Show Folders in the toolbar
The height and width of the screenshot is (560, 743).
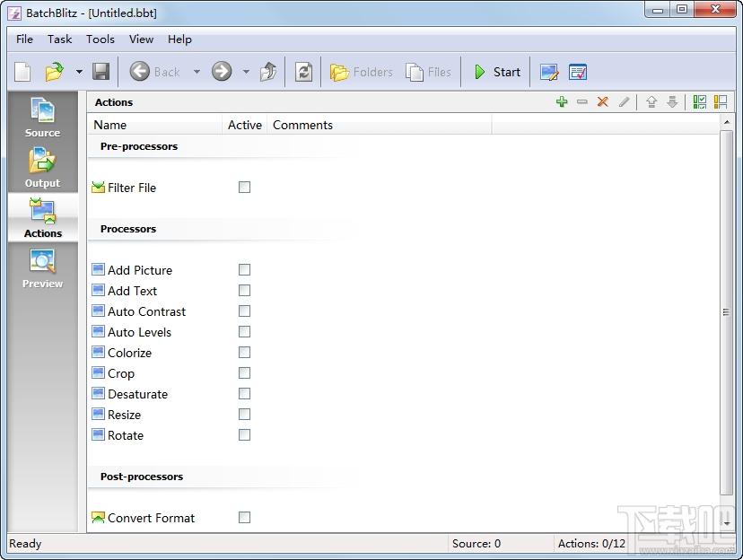[362, 72]
